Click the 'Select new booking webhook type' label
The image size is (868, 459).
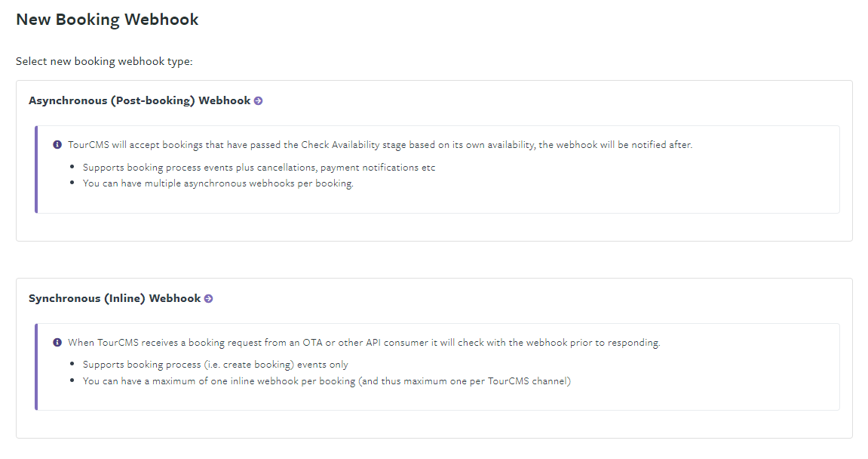[x=104, y=61]
